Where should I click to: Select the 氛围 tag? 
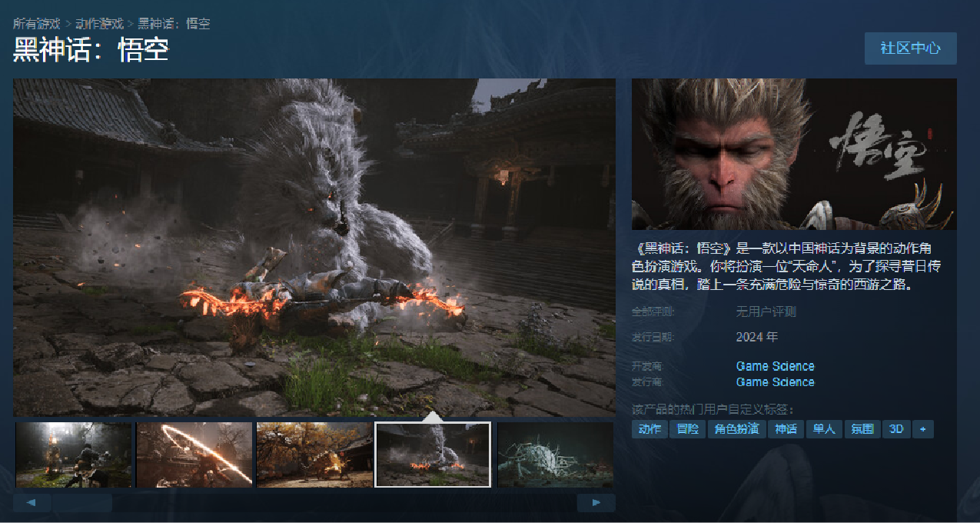(x=862, y=429)
